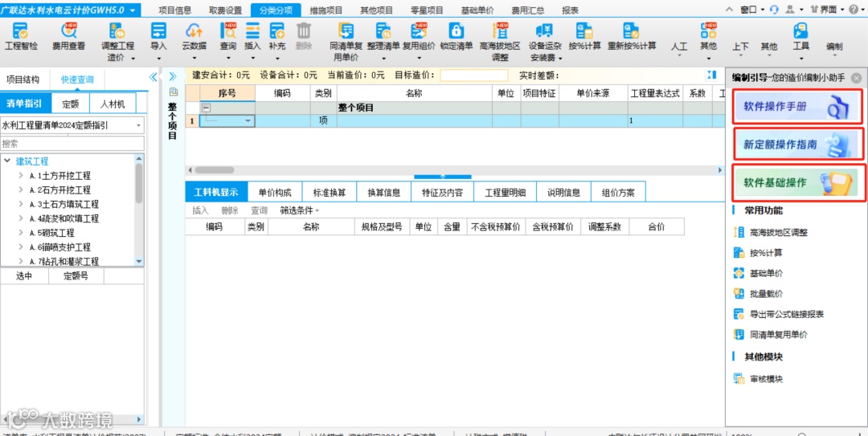Click the 查询 query icon
Viewport: 868px width, 436px height.
click(227, 31)
